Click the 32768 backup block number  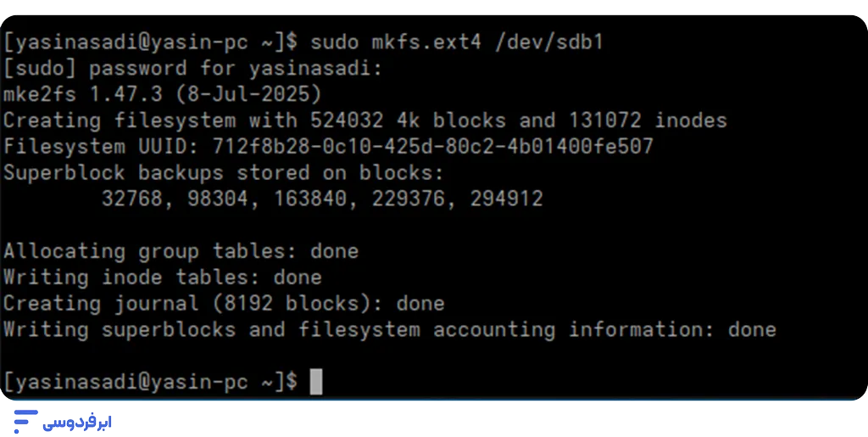click(131, 199)
